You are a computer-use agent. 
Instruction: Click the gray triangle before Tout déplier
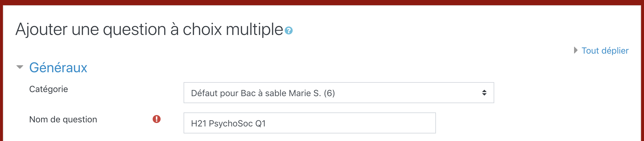click(576, 50)
